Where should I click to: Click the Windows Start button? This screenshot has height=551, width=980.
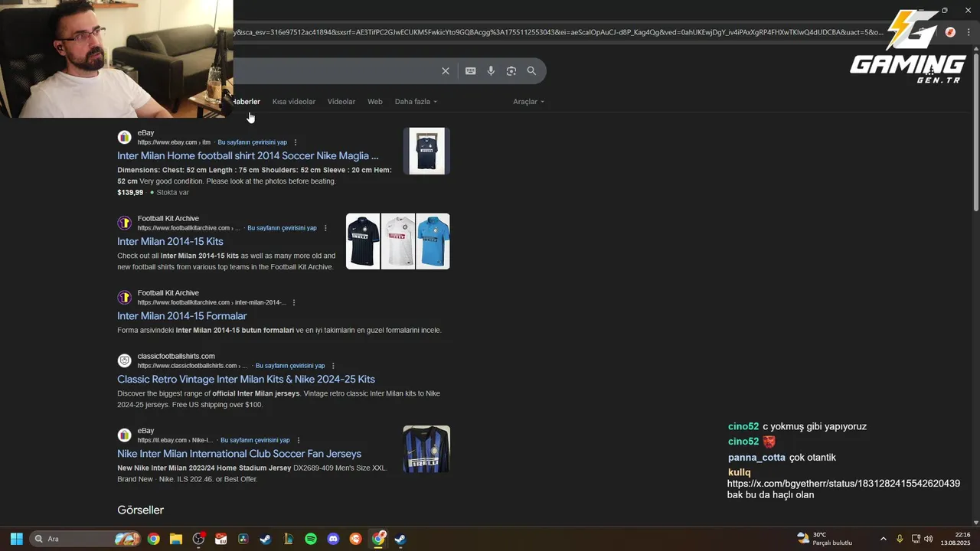coord(16,539)
